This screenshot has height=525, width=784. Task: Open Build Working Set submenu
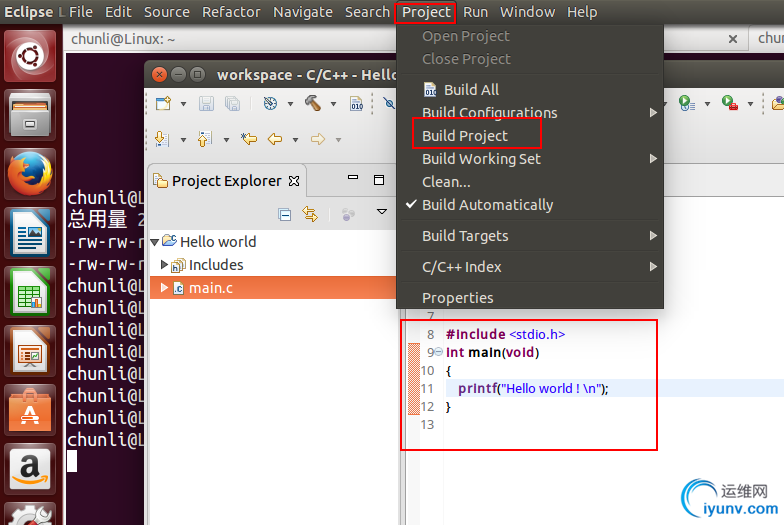(x=530, y=159)
